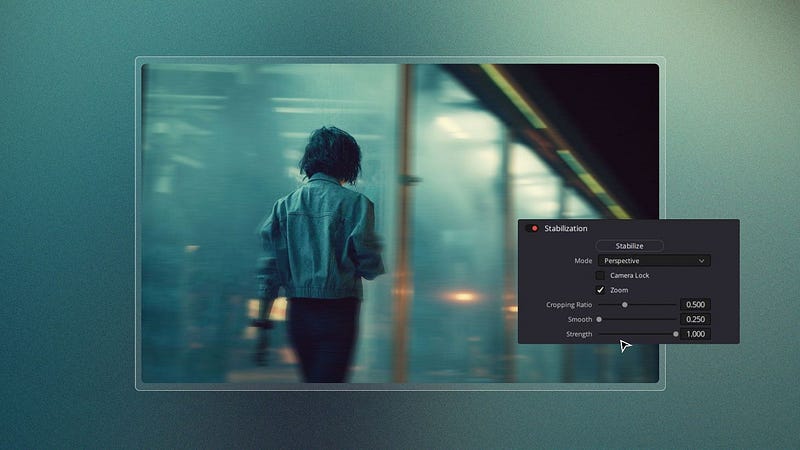Click the Mode label
The width and height of the screenshot is (800, 450).
click(583, 261)
